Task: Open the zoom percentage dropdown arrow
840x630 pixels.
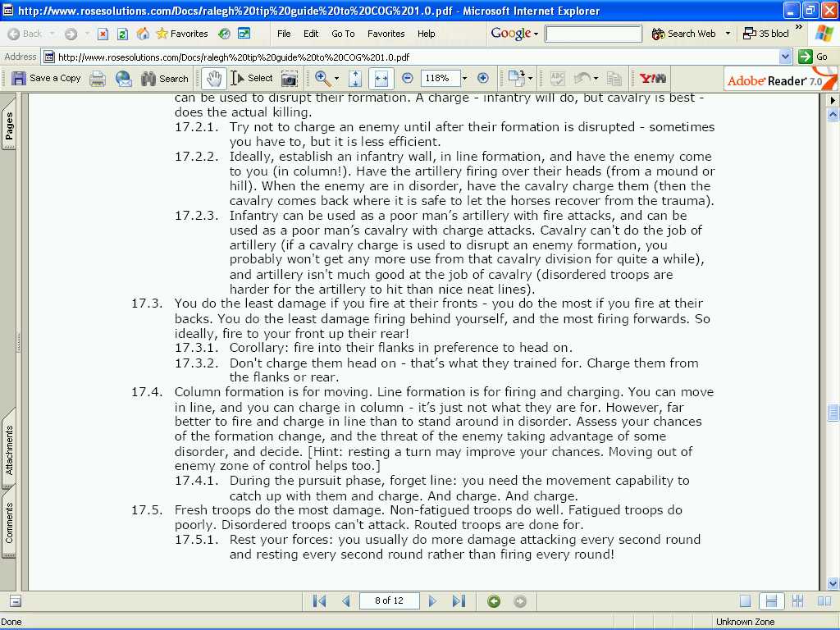Action: [464, 79]
